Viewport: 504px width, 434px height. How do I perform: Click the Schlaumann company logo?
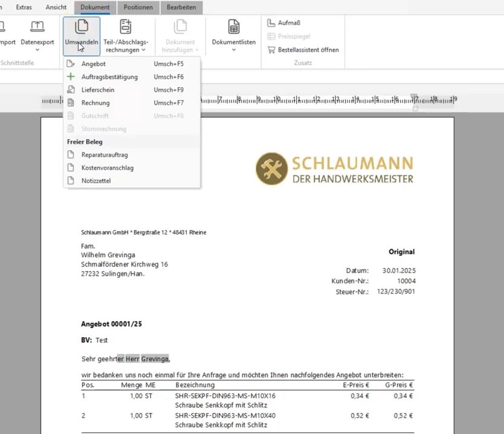coord(334,169)
